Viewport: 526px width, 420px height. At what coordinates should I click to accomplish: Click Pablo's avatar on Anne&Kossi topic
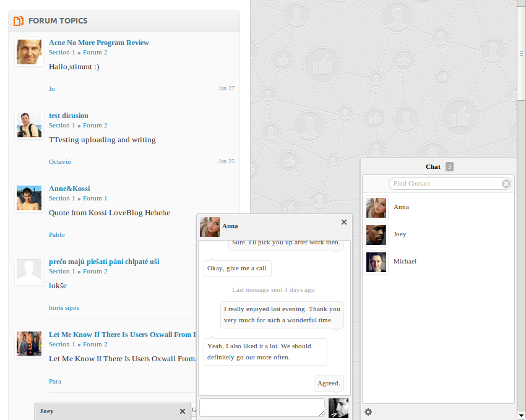coord(28,198)
